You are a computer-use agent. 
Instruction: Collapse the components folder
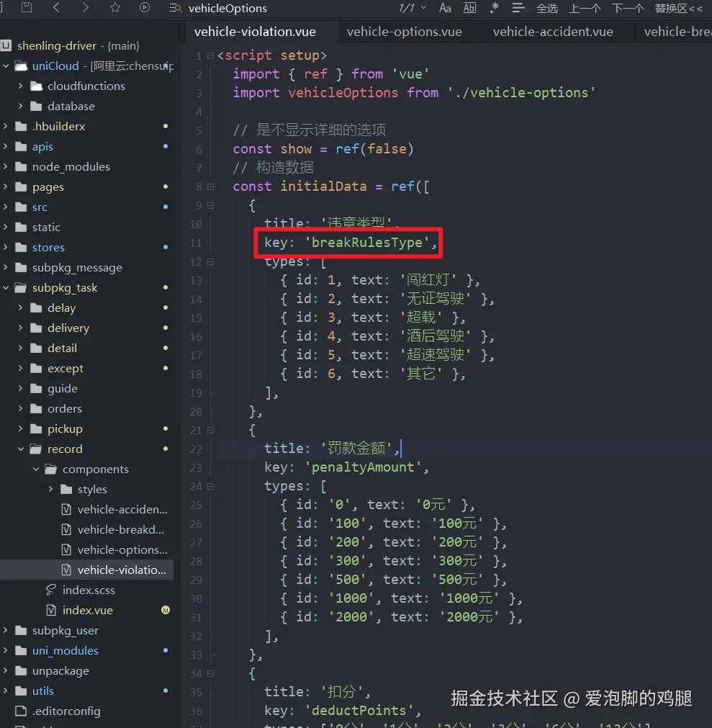coord(36,469)
